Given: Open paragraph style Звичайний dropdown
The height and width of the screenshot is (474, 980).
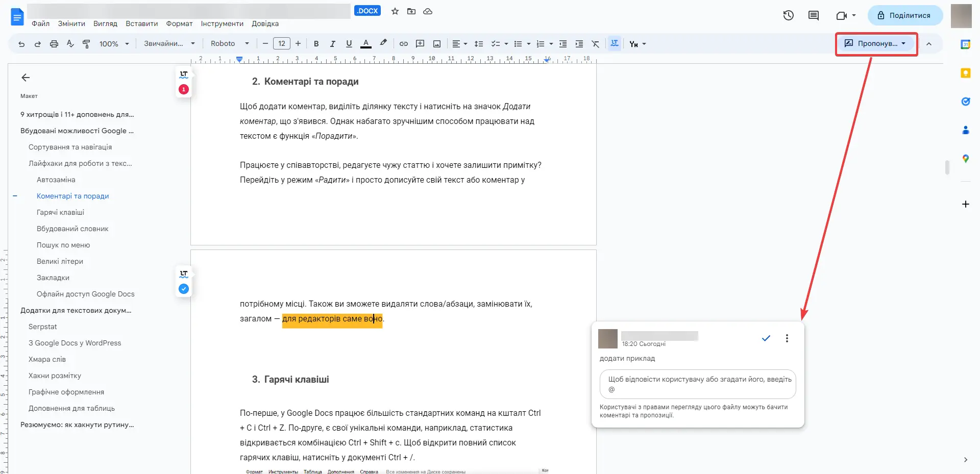Looking at the screenshot, I should click(169, 44).
